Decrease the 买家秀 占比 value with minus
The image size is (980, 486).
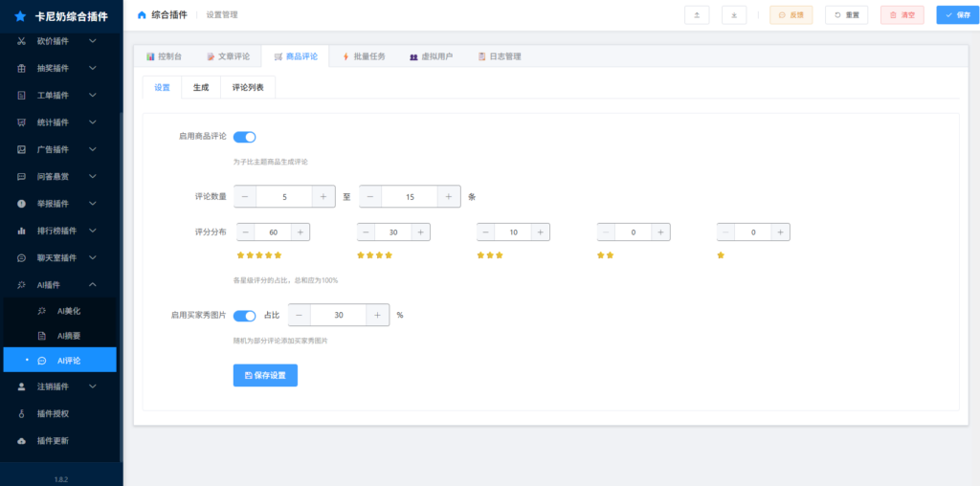pyautogui.click(x=300, y=315)
